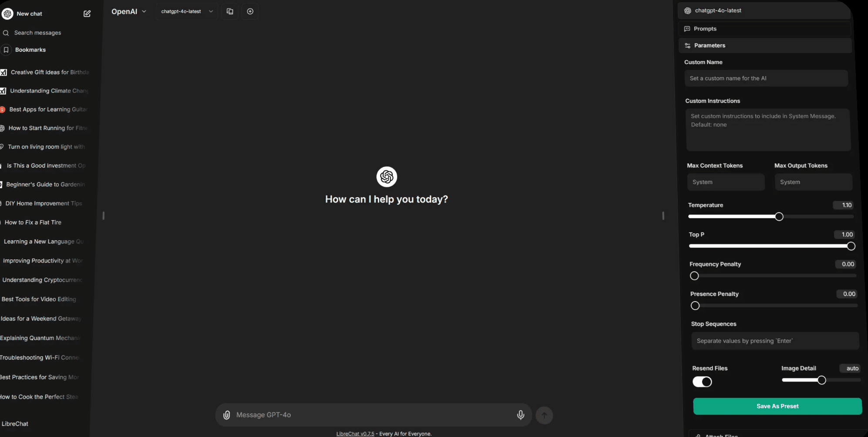Click the Top P value 1.00 box
Screen dimensions: 868x437
(x=844, y=235)
